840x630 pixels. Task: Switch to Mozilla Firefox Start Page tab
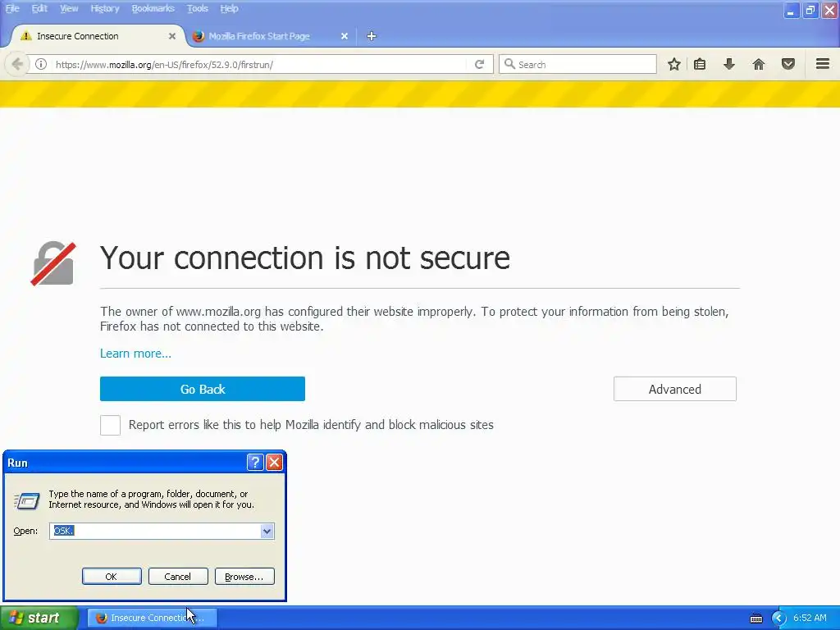tap(269, 36)
